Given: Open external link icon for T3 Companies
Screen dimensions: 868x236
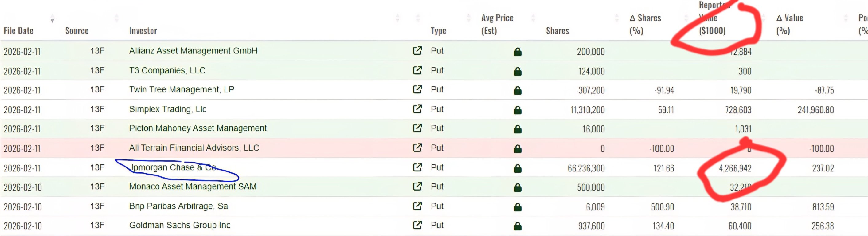Looking at the screenshot, I should (x=417, y=70).
